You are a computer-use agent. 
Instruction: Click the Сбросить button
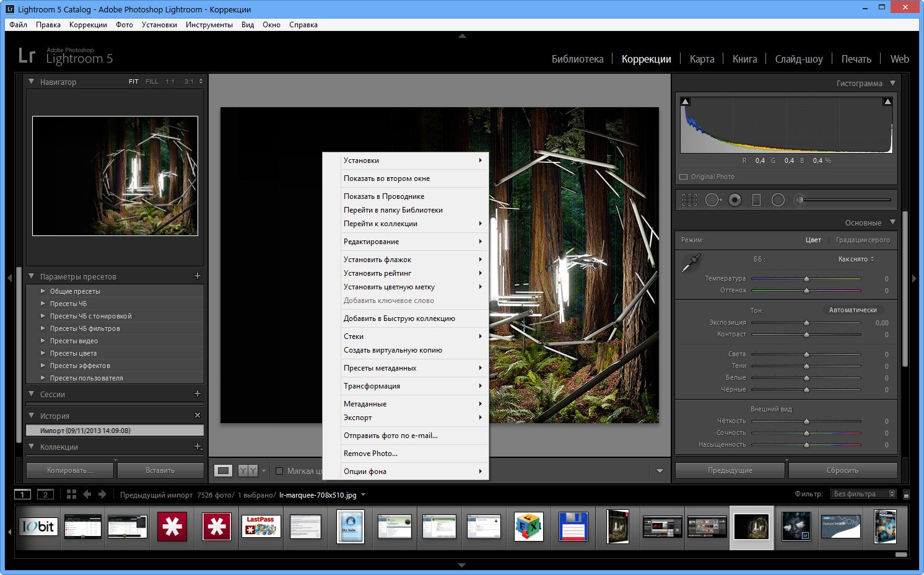[x=843, y=470]
